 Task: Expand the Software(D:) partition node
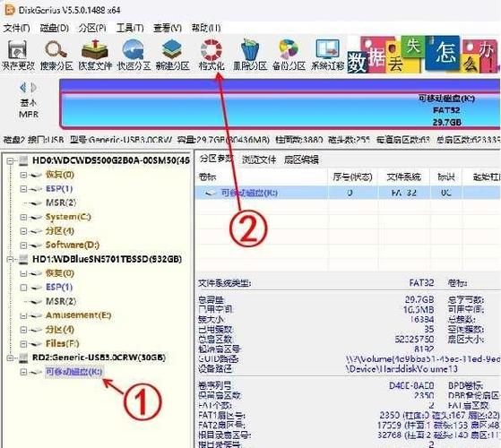click(23, 246)
